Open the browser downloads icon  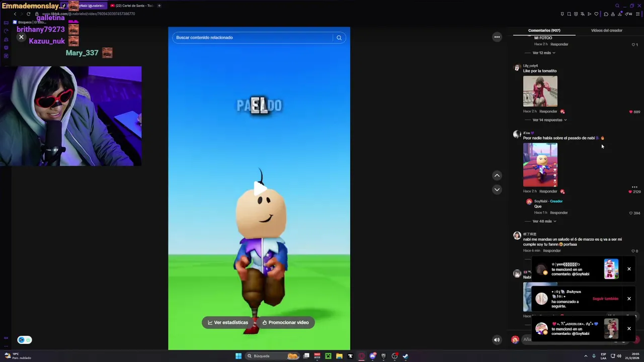620,14
